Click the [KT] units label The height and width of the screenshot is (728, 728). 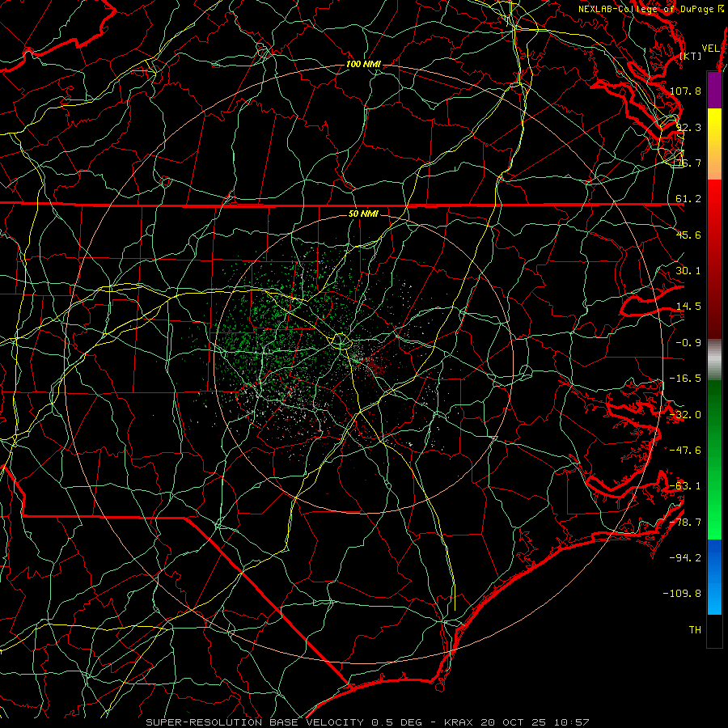pyautogui.click(x=691, y=56)
